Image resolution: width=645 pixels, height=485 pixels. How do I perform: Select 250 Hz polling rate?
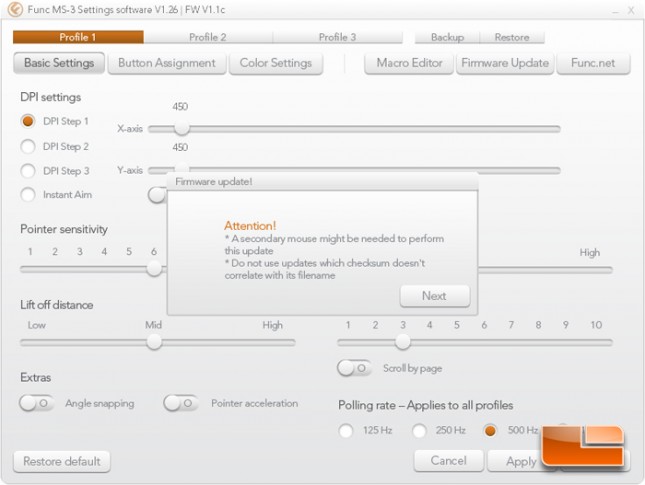click(x=419, y=431)
